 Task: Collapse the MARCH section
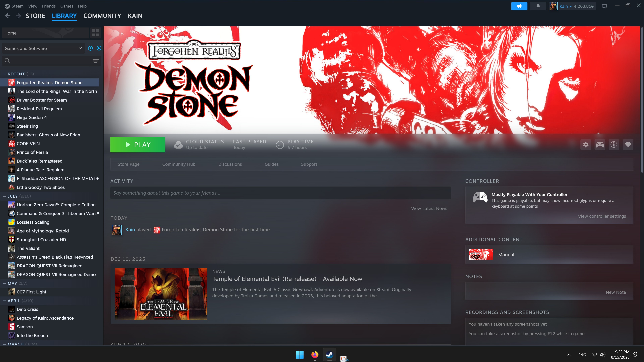(4, 344)
